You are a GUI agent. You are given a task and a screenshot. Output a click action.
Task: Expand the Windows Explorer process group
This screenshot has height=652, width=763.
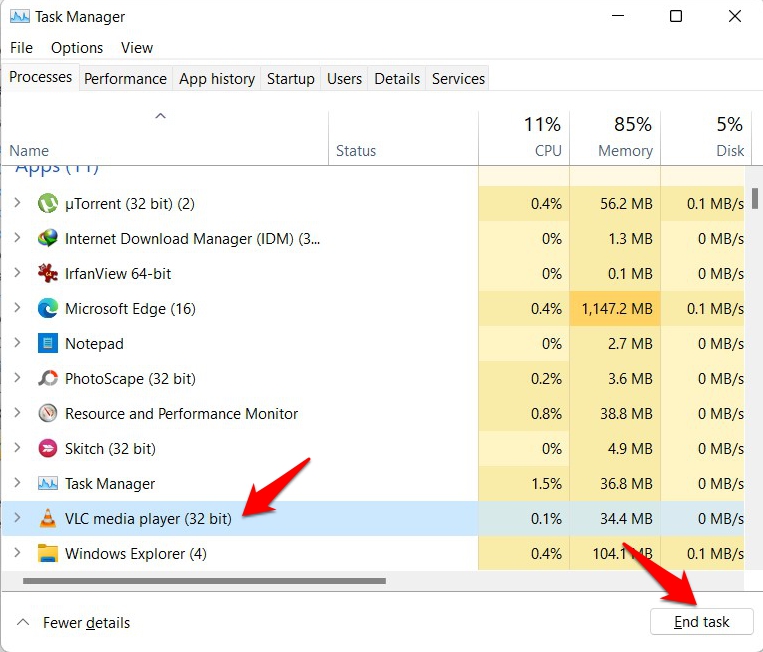coord(17,554)
